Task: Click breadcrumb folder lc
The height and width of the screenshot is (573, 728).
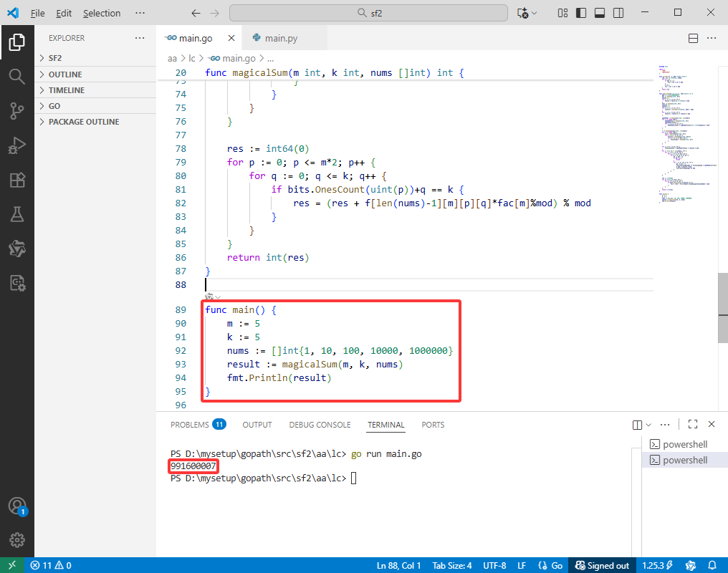Action: [x=192, y=59]
